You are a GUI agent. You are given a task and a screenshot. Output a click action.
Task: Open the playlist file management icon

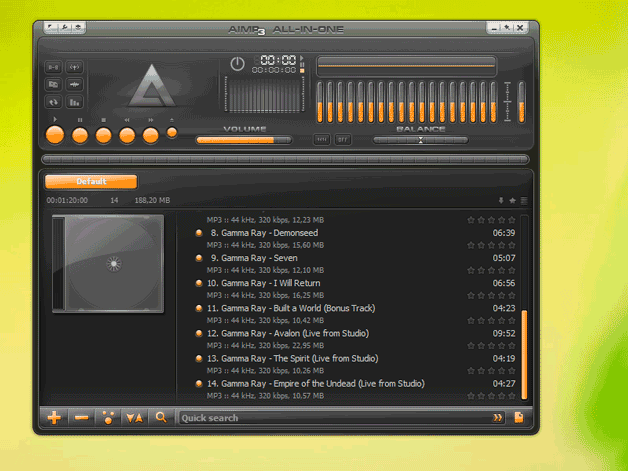point(518,417)
